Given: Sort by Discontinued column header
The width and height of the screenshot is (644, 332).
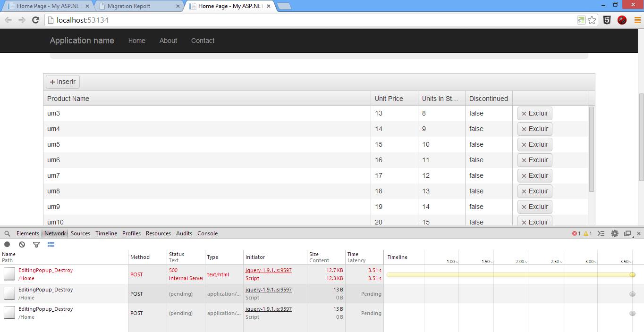Looking at the screenshot, I should pos(489,99).
